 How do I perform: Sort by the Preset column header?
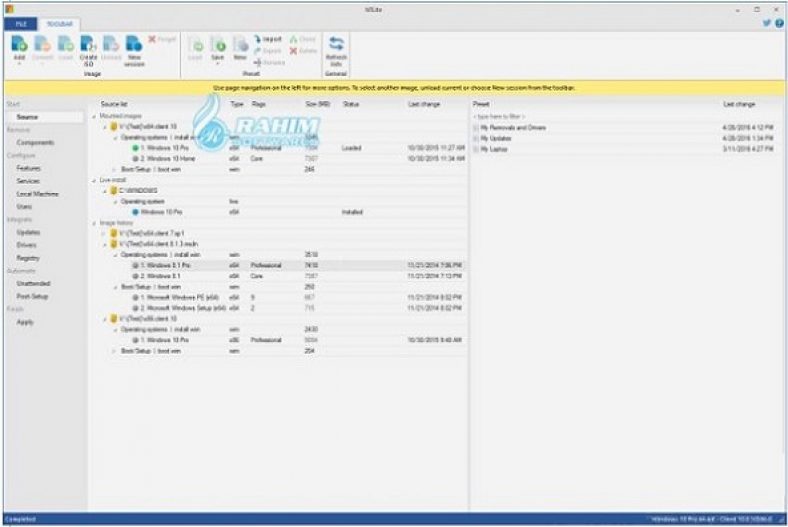coord(481,104)
